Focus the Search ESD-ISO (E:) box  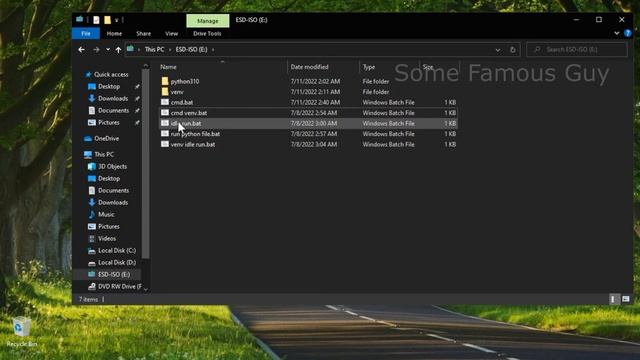(x=577, y=49)
